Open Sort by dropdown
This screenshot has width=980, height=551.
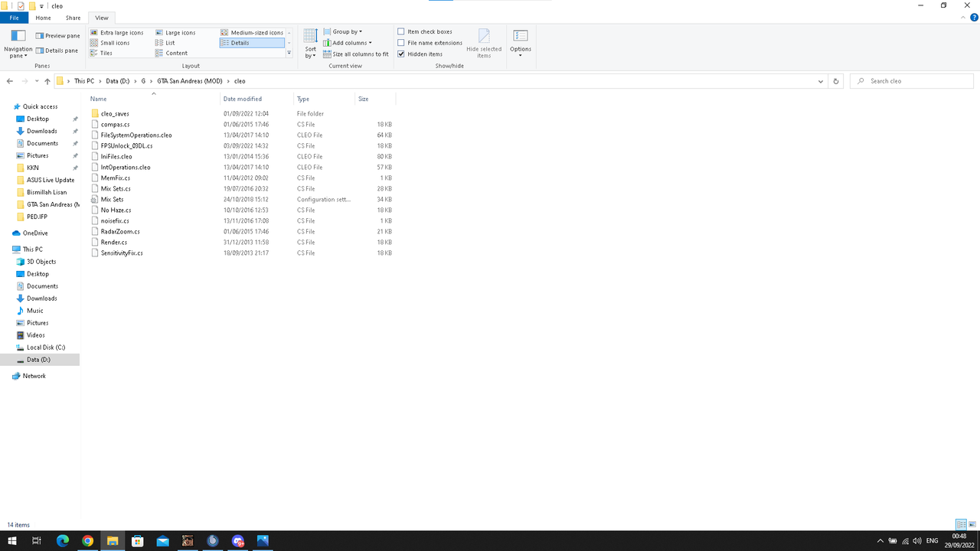[310, 44]
